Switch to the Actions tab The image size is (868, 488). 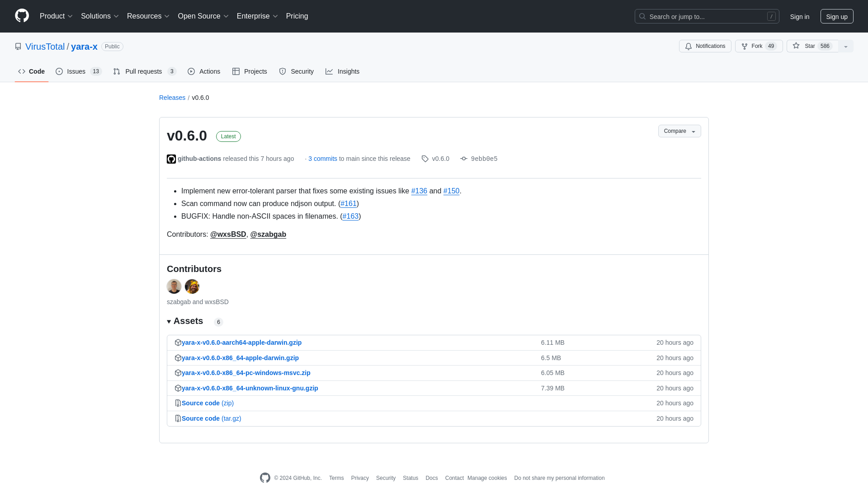[x=204, y=72]
